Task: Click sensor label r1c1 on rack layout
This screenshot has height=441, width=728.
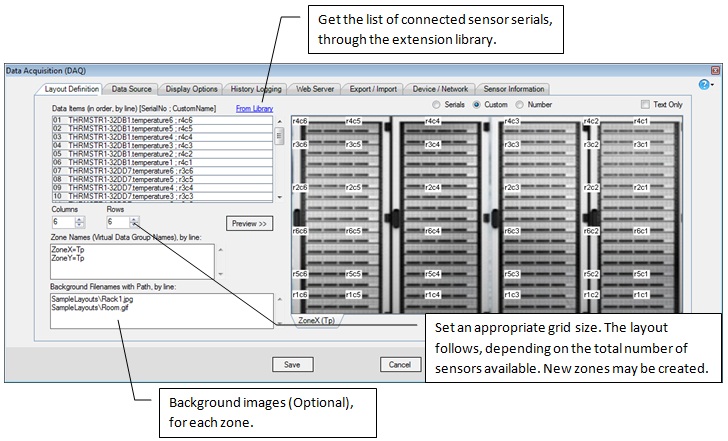Action: click(x=641, y=295)
